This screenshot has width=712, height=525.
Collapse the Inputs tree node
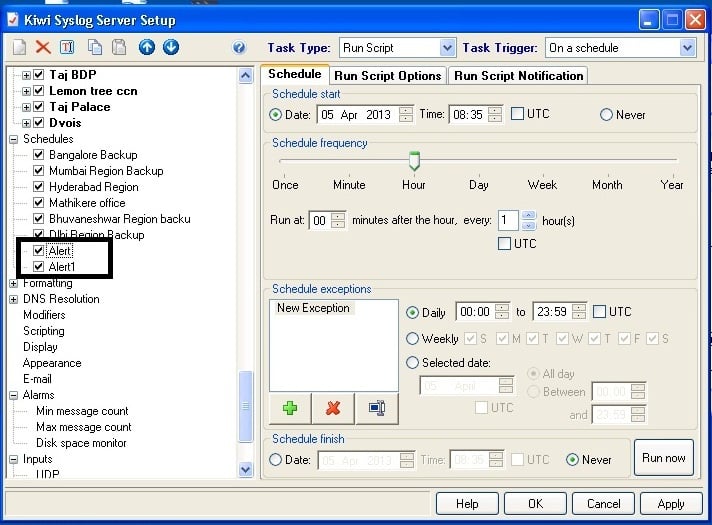(x=14, y=459)
